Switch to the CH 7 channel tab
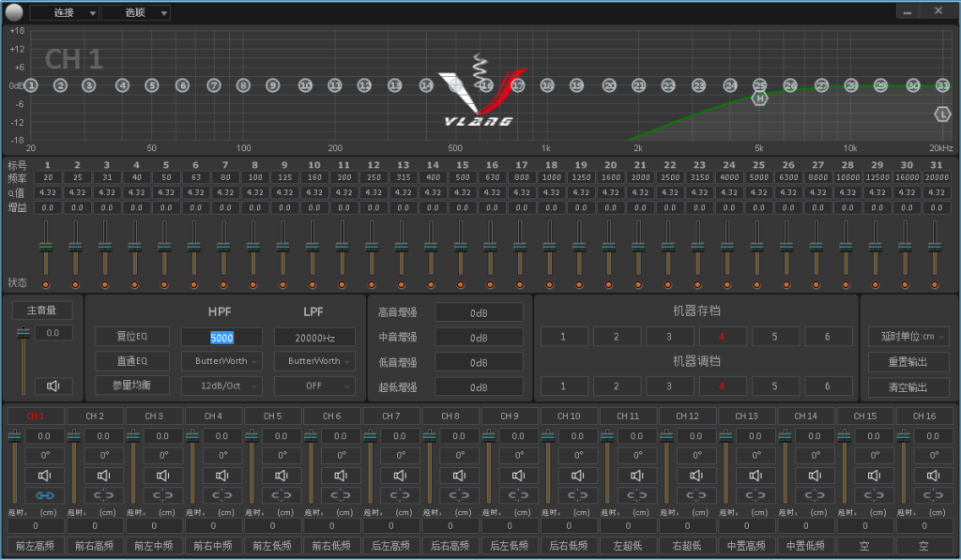The image size is (961, 560). point(390,416)
